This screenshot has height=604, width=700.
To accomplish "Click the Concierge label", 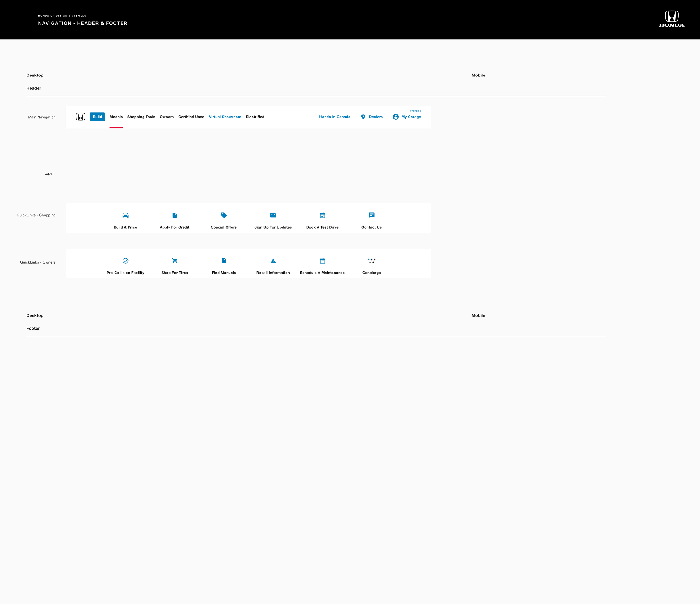I will click(372, 273).
